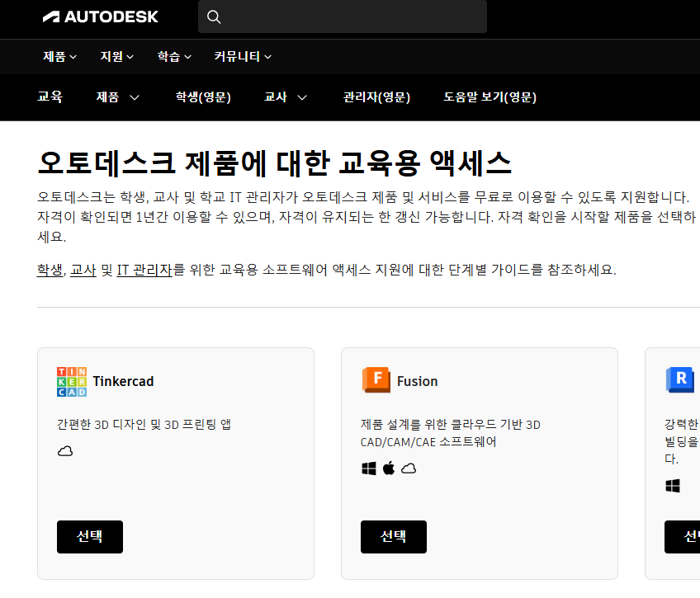
Task: Open the 학습 dropdown menu
Action: (174, 57)
